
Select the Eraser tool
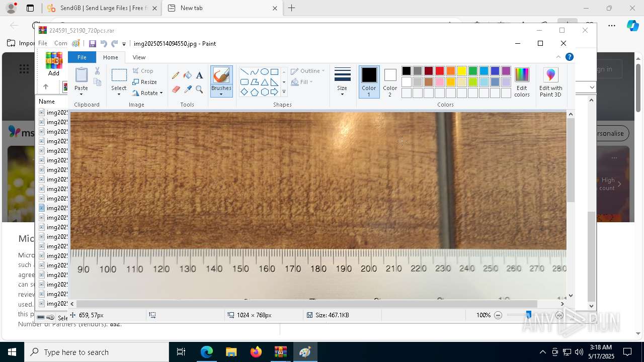176,89
